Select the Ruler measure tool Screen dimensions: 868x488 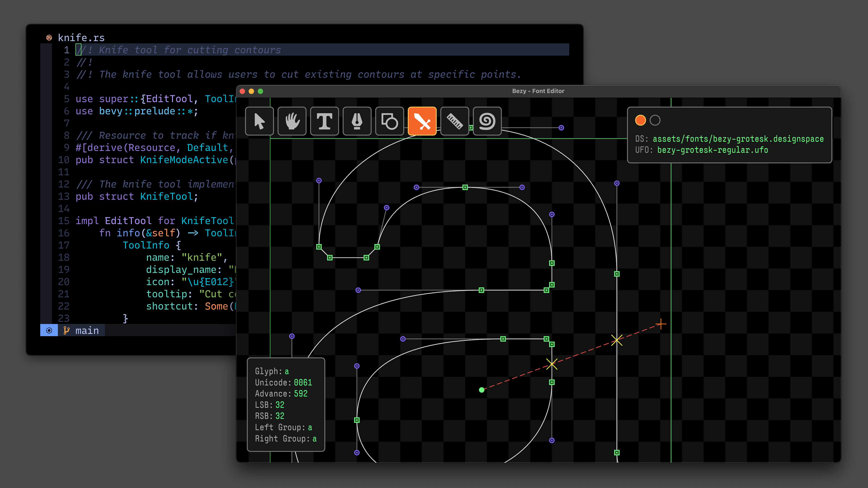(x=455, y=121)
